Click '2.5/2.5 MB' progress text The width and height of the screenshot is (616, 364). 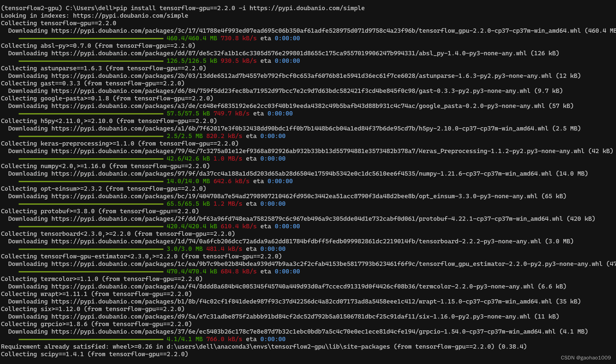[x=185, y=136]
